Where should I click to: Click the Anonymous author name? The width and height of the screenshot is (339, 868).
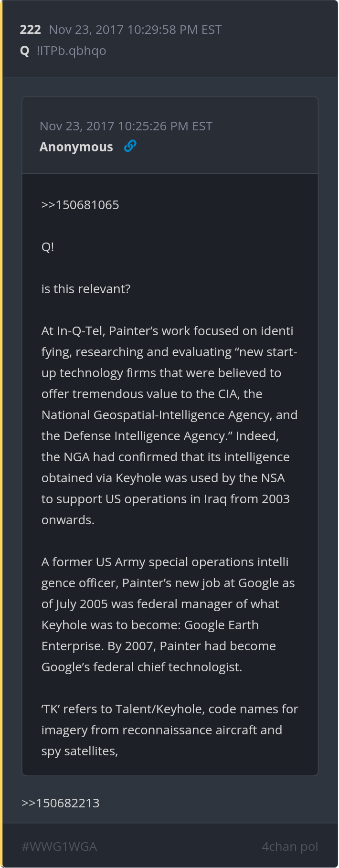pos(76,147)
